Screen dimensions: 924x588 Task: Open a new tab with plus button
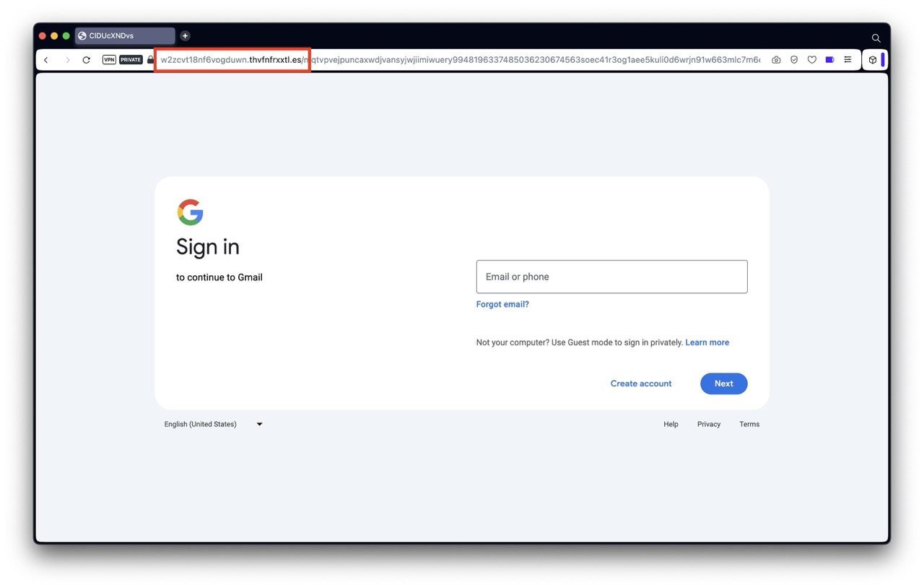(x=185, y=36)
